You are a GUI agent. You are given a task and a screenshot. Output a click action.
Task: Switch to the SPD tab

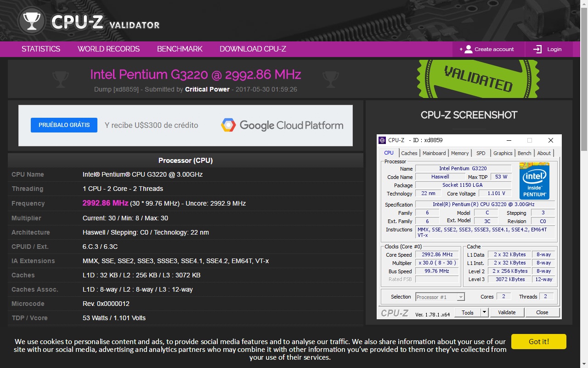coord(481,153)
